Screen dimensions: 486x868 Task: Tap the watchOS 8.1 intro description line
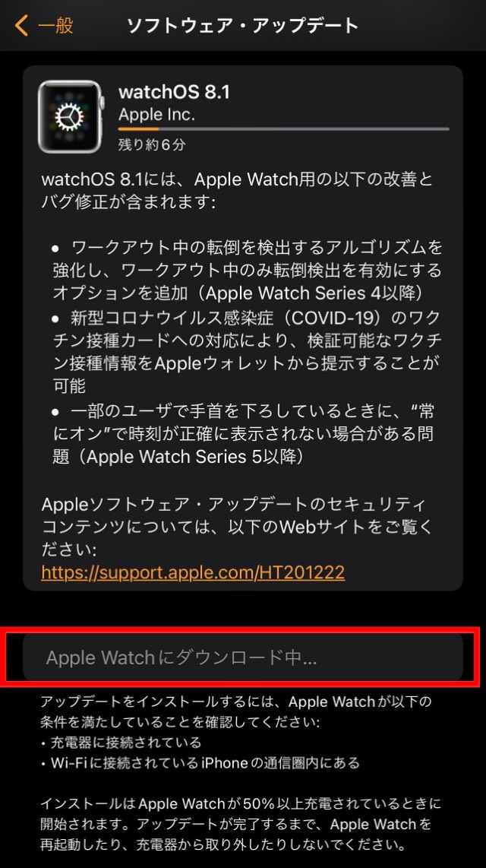(x=237, y=190)
